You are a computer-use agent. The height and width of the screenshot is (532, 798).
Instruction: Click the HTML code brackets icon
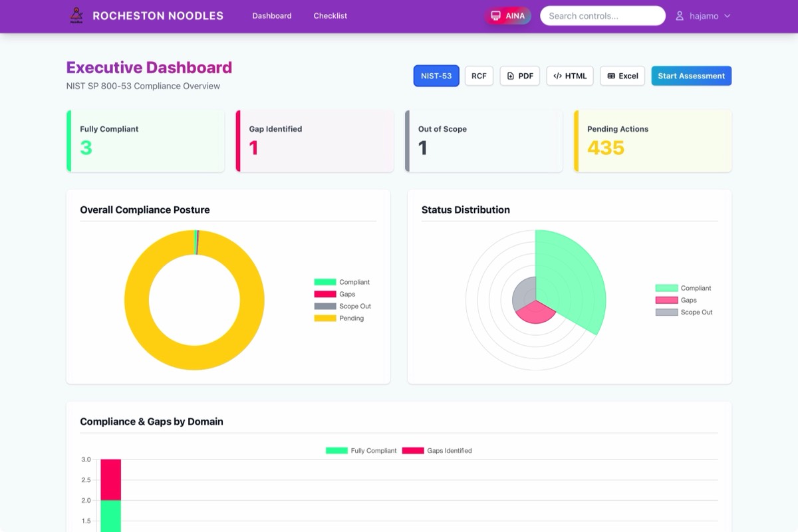557,76
